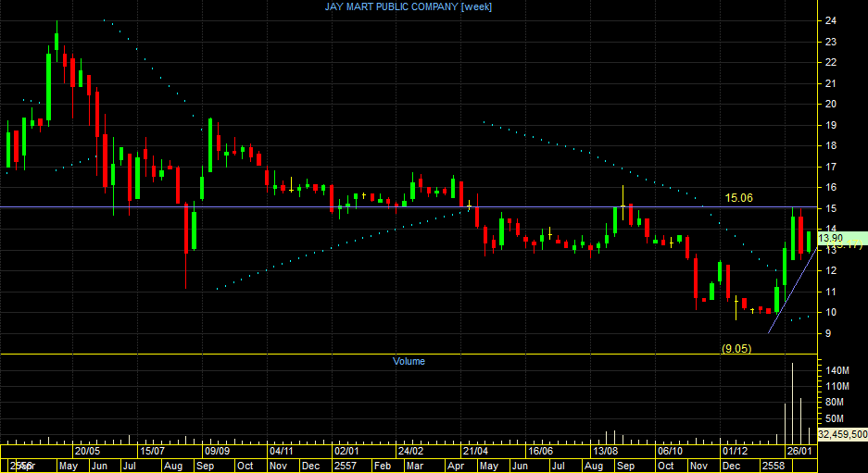Click price axis label 17

(830, 167)
